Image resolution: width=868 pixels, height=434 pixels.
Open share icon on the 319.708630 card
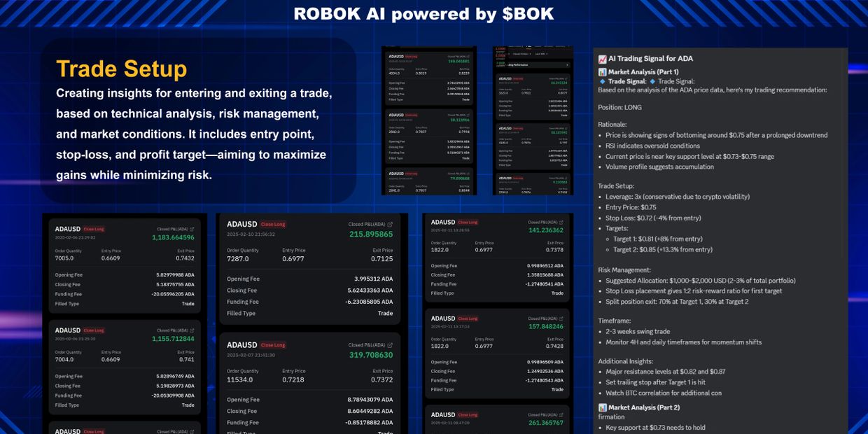(x=391, y=345)
